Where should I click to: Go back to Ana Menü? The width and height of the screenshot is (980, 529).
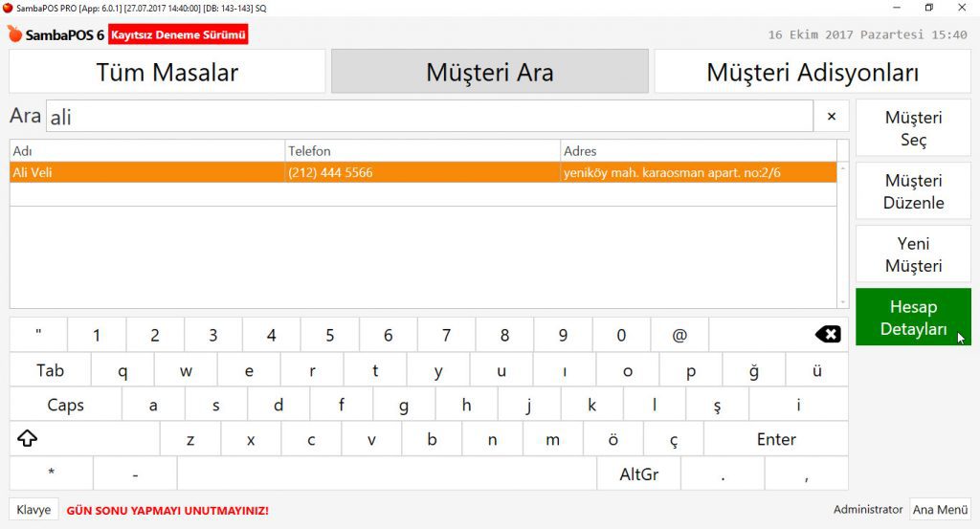pos(940,510)
